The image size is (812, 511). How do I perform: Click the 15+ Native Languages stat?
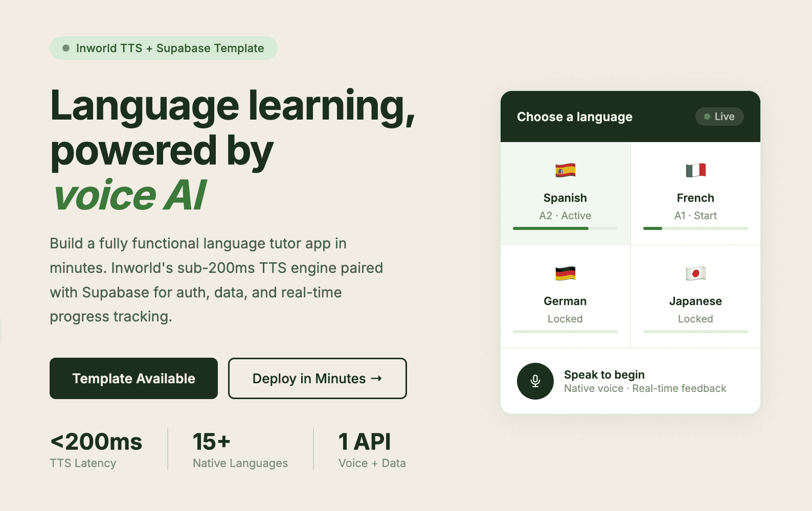240,449
